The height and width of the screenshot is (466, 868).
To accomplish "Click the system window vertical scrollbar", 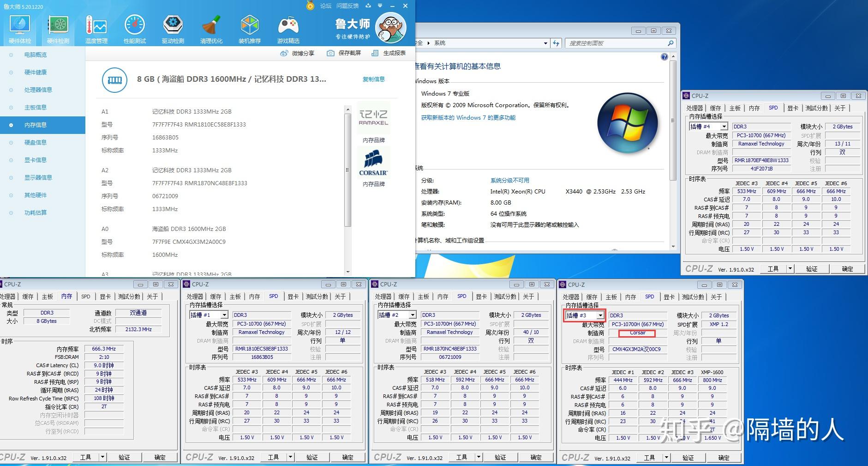I will click(x=673, y=120).
